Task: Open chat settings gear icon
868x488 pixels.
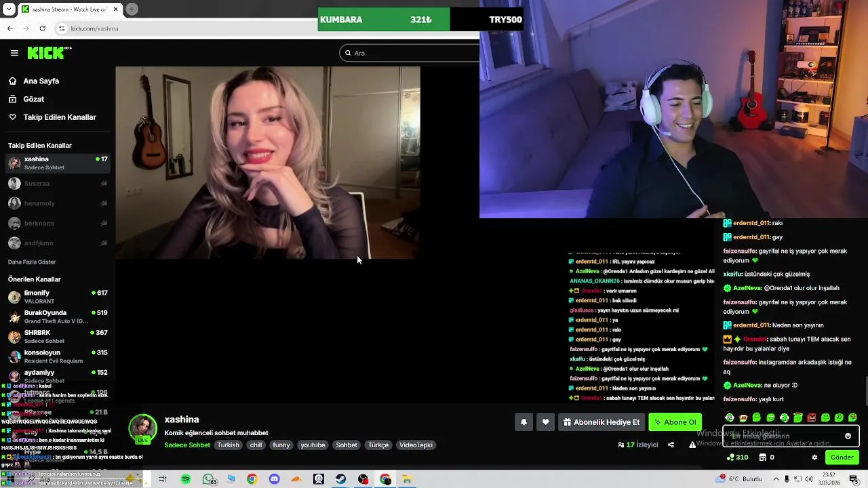Action: click(x=814, y=457)
